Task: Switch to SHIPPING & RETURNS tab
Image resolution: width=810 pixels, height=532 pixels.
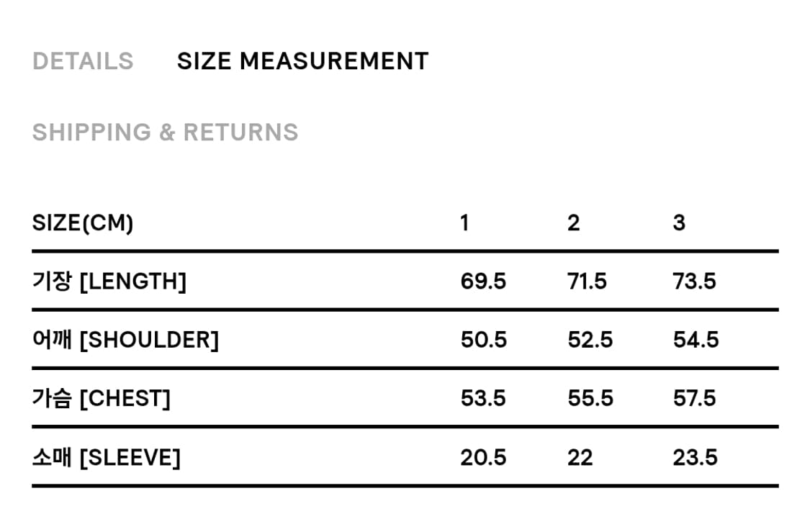Action: point(165,132)
